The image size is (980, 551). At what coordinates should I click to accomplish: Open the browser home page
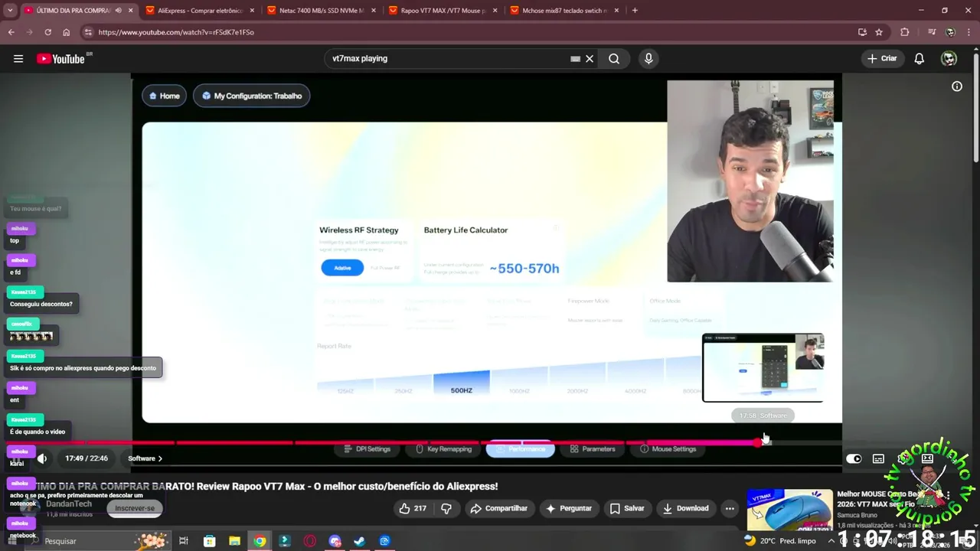(x=66, y=32)
